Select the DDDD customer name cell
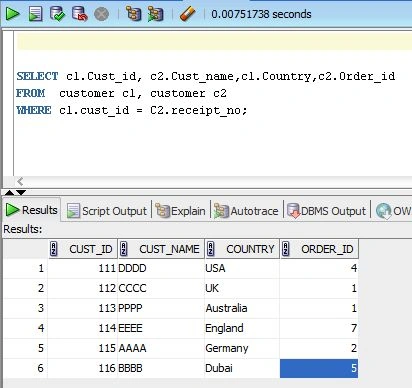Screen dimensions: 412x388 click(161, 268)
